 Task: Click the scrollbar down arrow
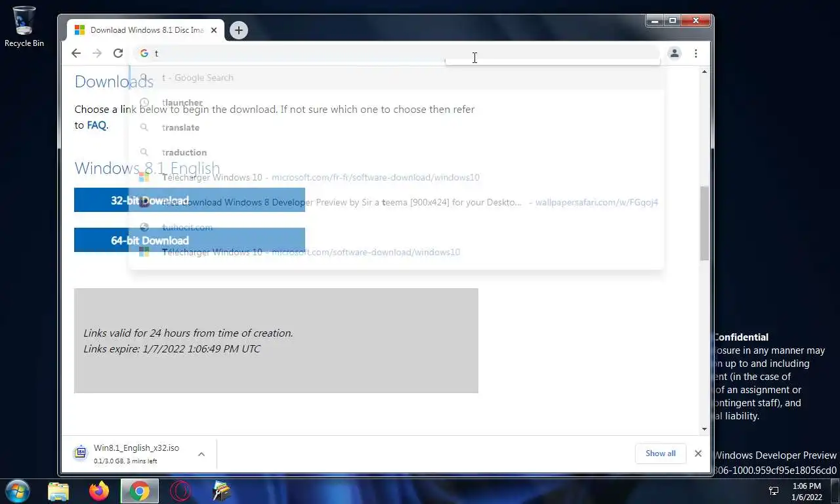point(704,429)
